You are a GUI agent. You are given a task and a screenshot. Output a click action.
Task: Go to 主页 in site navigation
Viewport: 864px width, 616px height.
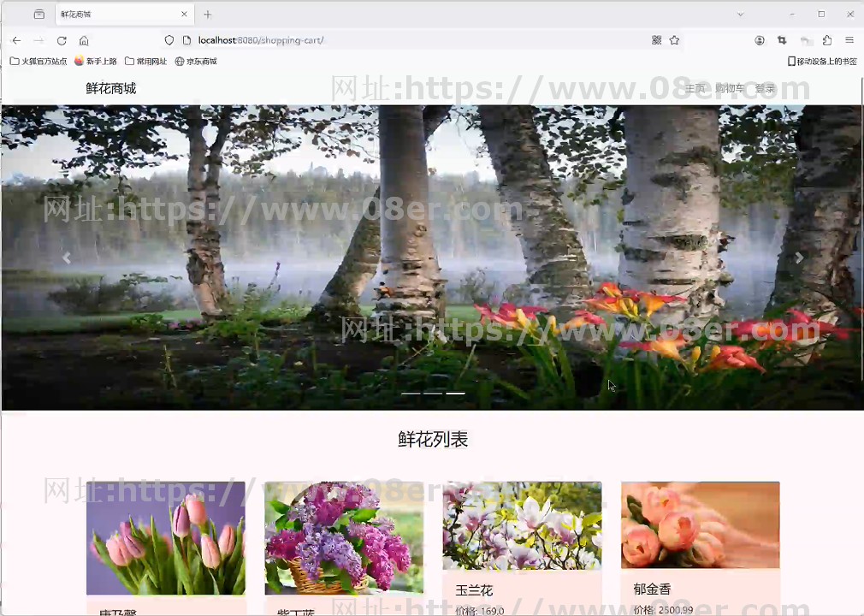pyautogui.click(x=695, y=88)
